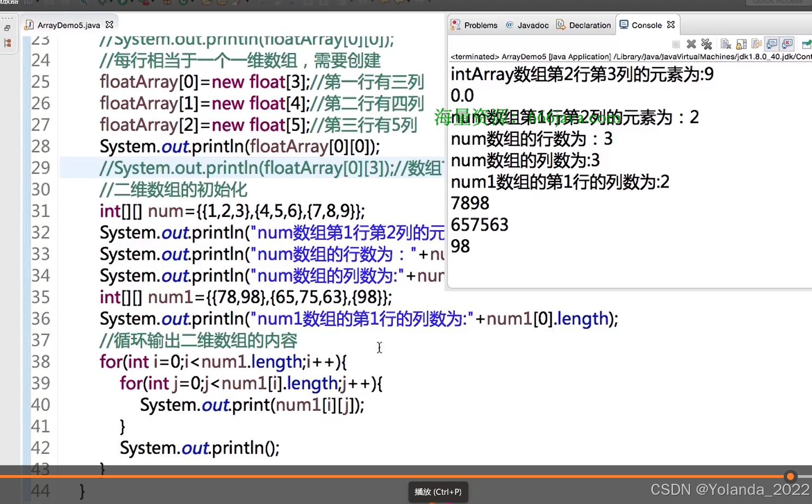The image size is (812, 504).
Task: Click 'for(int i=0;i<num1.length;i++){' line
Action: pyautogui.click(x=223, y=362)
